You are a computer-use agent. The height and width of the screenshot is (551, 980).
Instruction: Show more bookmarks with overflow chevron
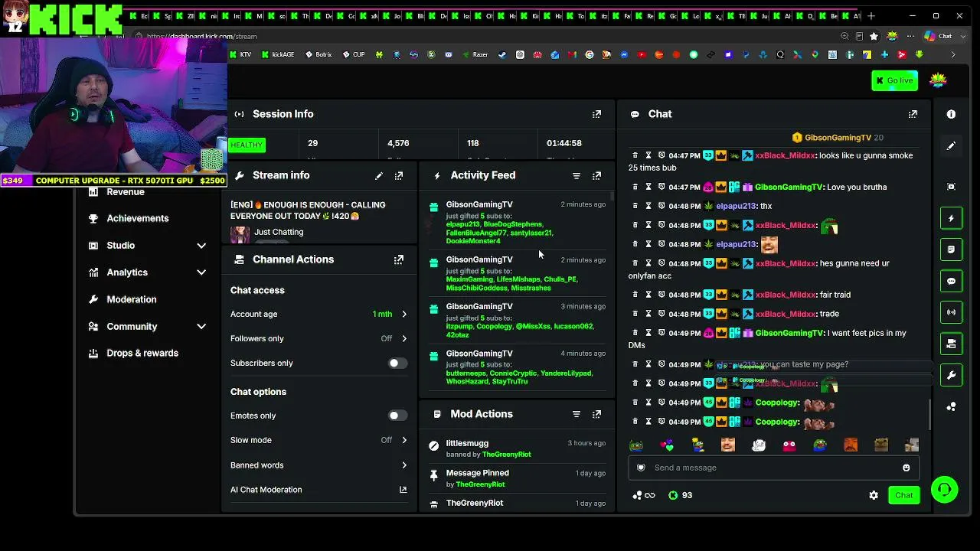[x=953, y=55]
